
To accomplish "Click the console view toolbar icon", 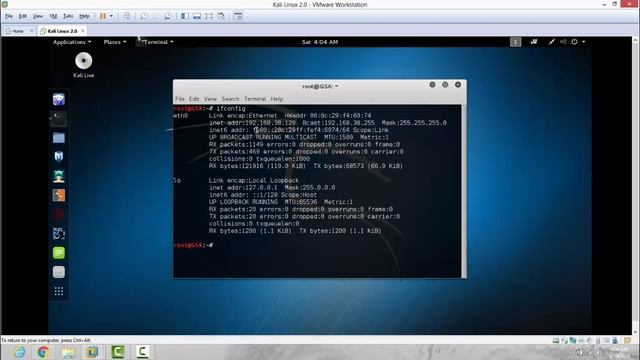I will pos(238,16).
